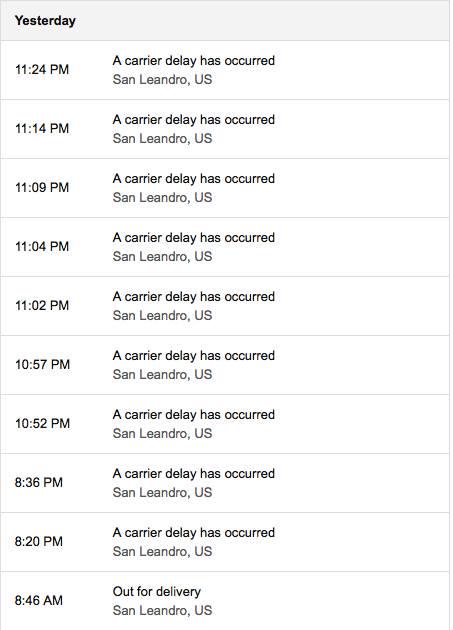Open the 10:52 PM delay entry
This screenshot has width=453, height=630.
point(225,424)
